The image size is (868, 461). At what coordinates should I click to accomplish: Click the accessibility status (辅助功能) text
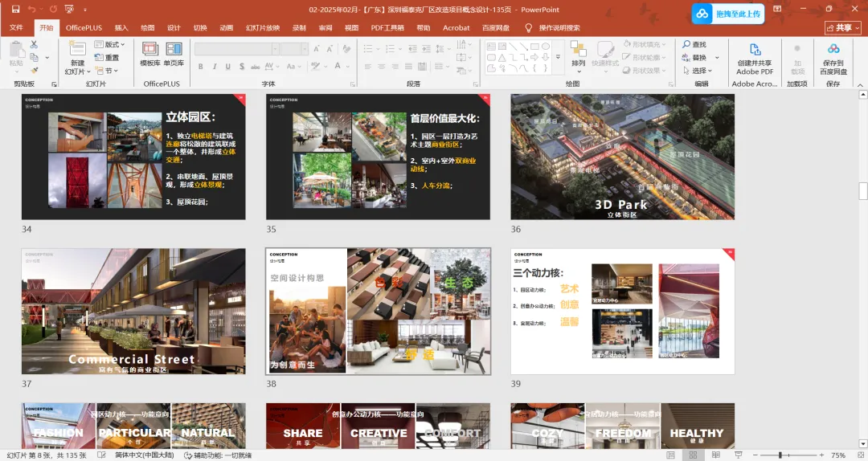(x=218, y=455)
